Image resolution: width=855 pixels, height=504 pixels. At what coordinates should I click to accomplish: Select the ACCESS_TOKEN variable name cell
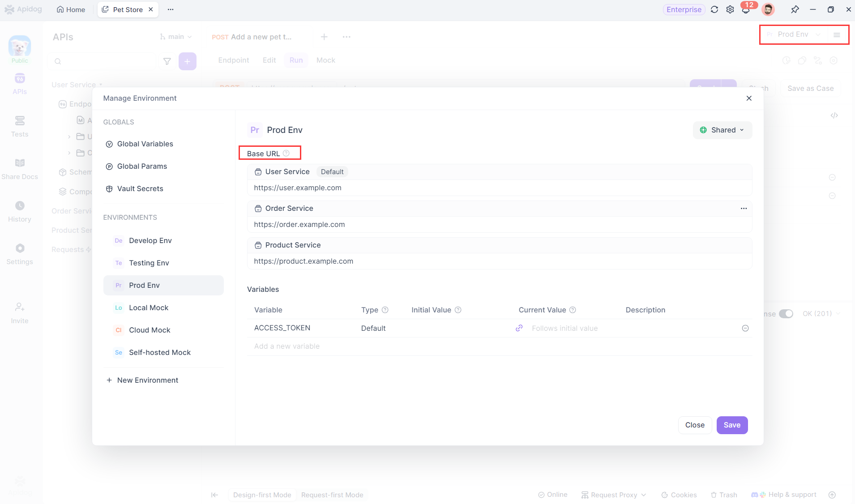click(282, 328)
